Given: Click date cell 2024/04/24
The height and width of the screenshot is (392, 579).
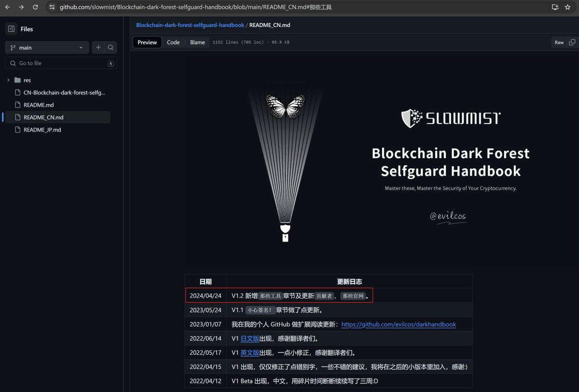Looking at the screenshot, I should [206, 296].
